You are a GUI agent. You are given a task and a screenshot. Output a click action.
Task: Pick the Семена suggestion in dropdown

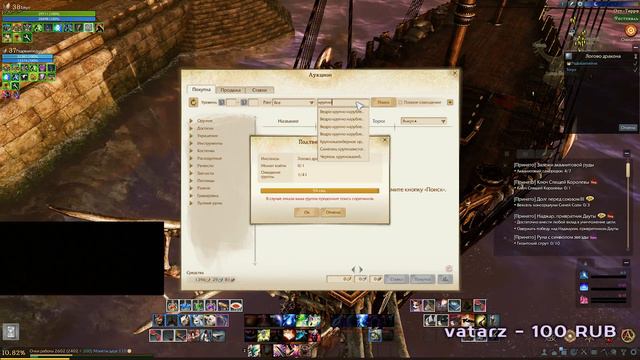342,149
